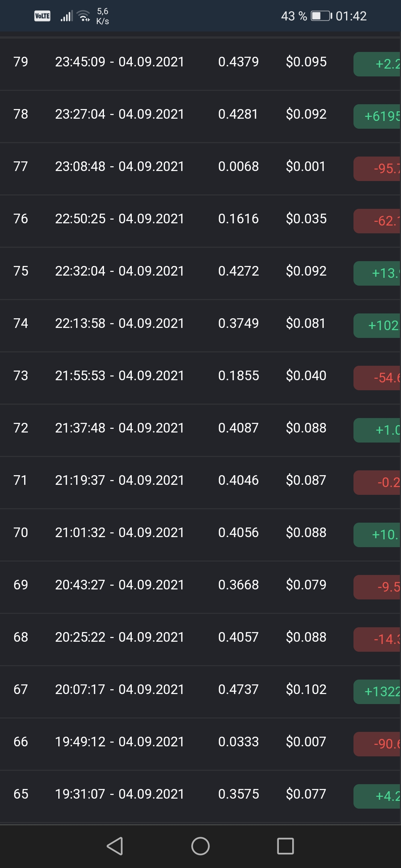
Task: Tap the Android home circle icon
Action: pos(200,846)
